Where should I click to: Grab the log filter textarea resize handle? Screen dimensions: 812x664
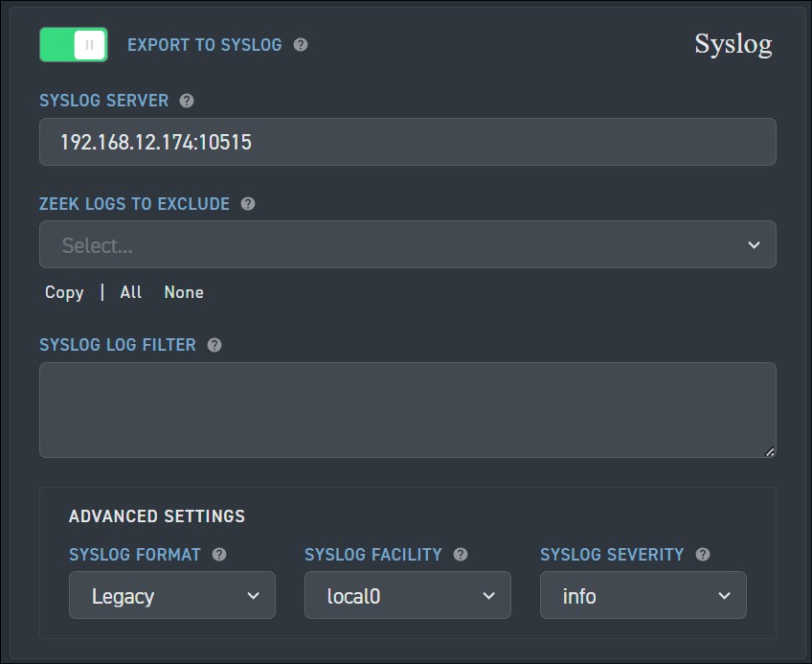point(770,452)
